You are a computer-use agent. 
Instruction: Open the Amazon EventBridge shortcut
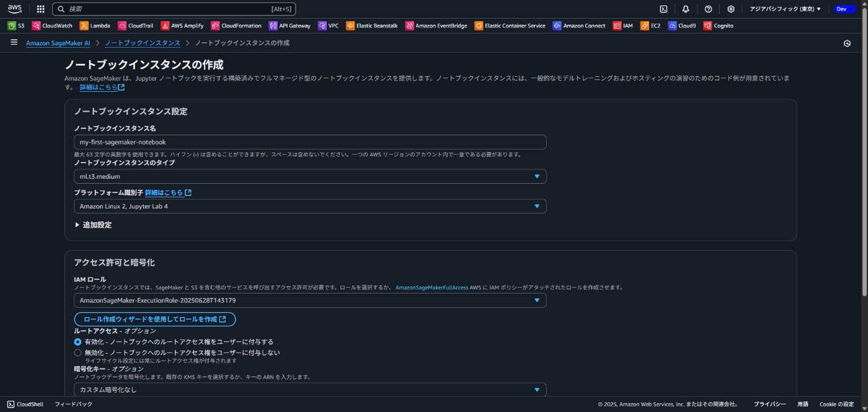point(436,26)
